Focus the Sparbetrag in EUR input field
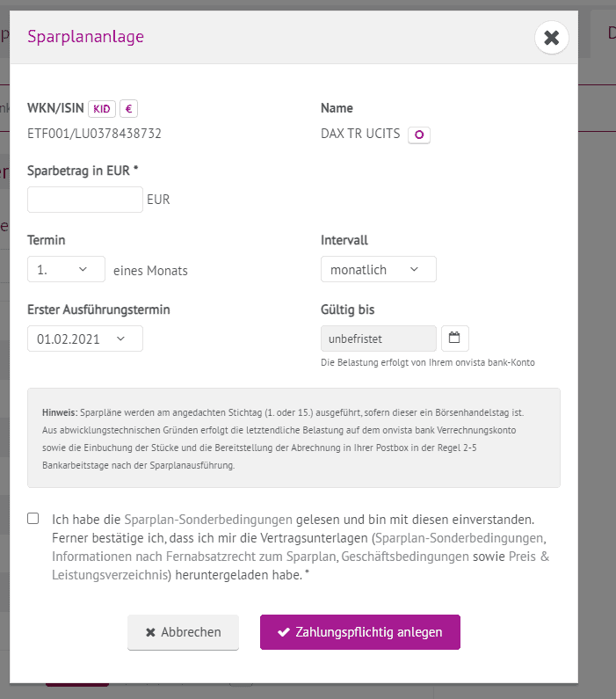The height and width of the screenshot is (699, 616). 85,200
